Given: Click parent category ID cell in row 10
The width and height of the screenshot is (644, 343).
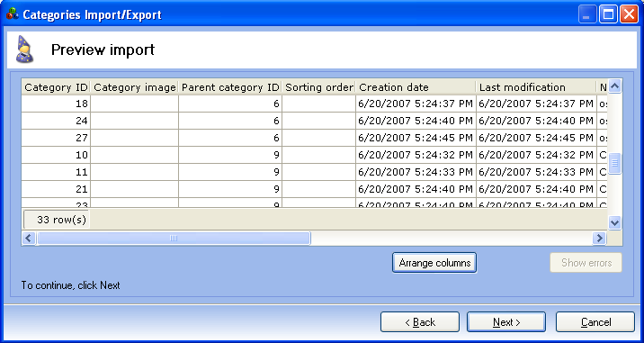Looking at the screenshot, I should (x=230, y=156).
